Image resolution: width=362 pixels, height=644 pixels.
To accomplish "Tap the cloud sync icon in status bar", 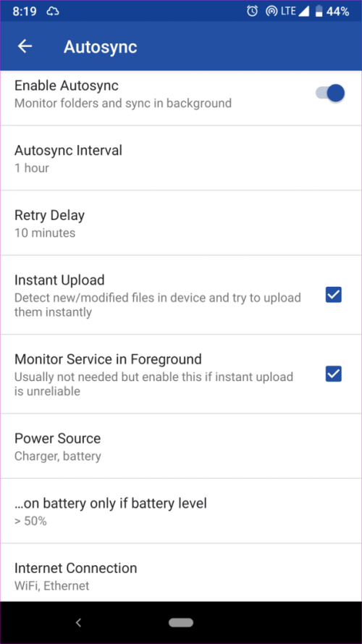I will click(53, 12).
